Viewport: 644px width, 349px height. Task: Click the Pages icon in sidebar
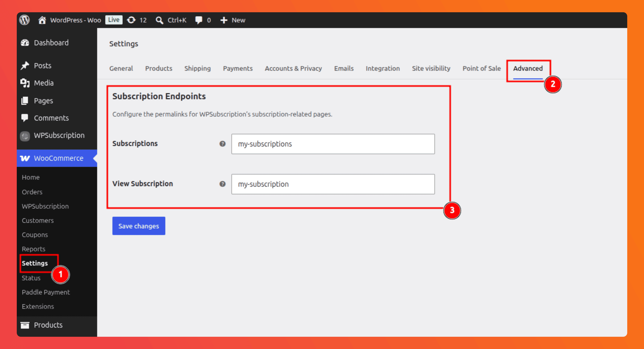[25, 101]
